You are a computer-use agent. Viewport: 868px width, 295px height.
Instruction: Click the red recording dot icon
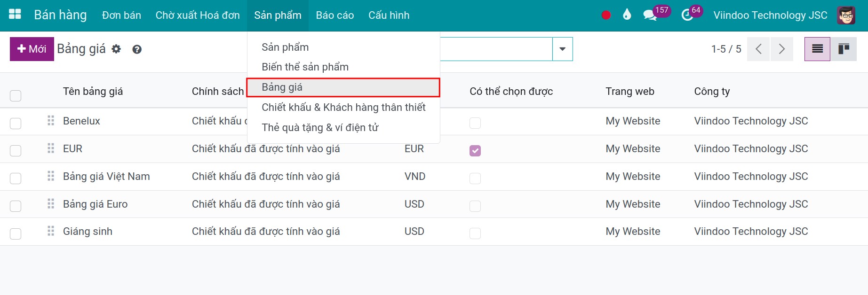(x=606, y=15)
